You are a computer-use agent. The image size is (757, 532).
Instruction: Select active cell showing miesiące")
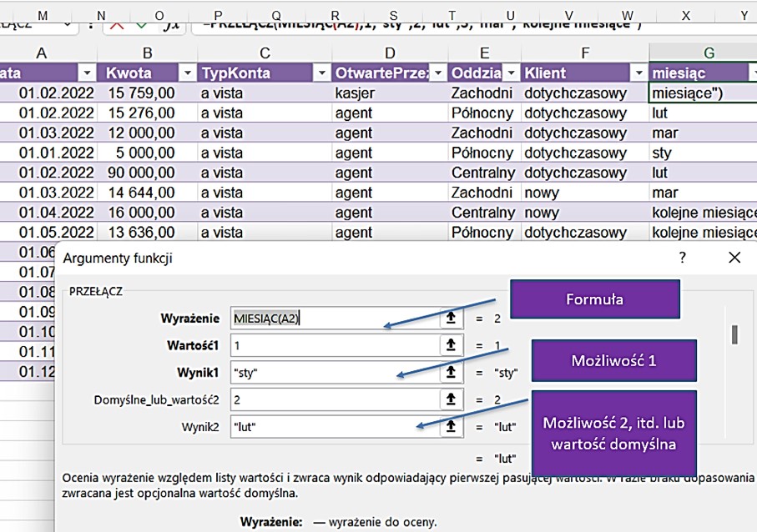[x=703, y=93]
